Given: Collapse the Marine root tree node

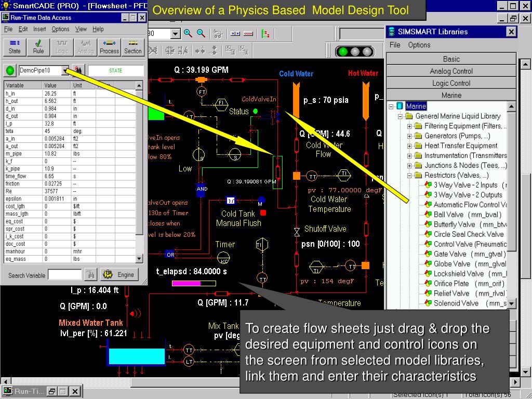Looking at the screenshot, I should click(x=391, y=107).
